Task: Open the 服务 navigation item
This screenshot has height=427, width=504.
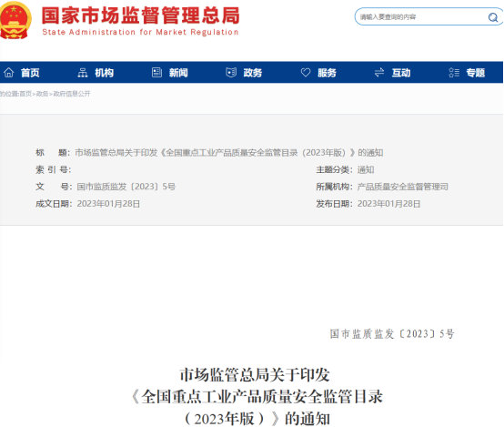Action: coord(327,73)
